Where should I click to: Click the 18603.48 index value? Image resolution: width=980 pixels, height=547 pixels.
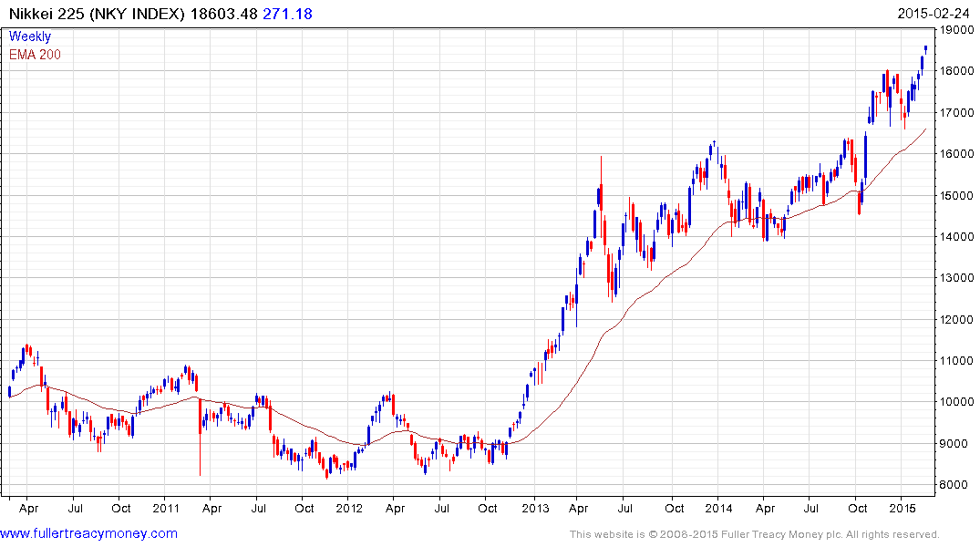click(223, 14)
